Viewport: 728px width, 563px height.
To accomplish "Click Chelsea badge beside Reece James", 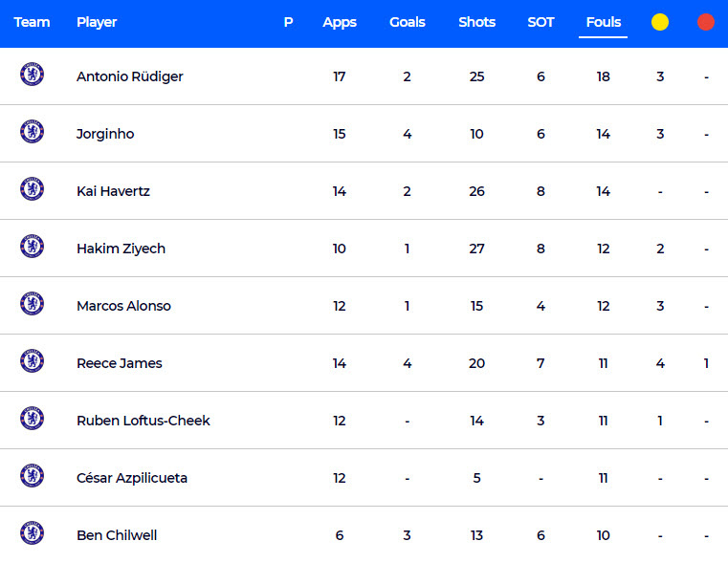I will click(x=32, y=361).
